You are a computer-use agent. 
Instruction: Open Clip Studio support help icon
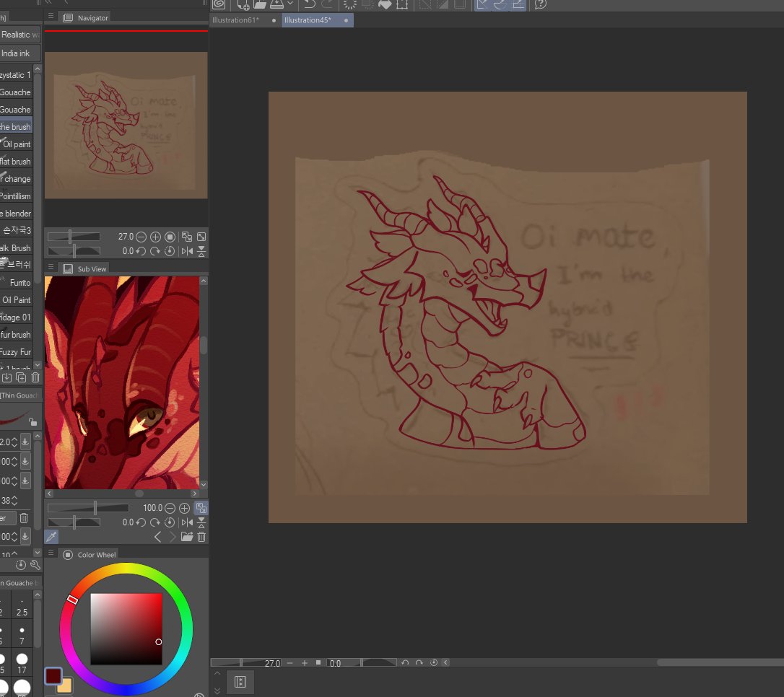(x=541, y=4)
